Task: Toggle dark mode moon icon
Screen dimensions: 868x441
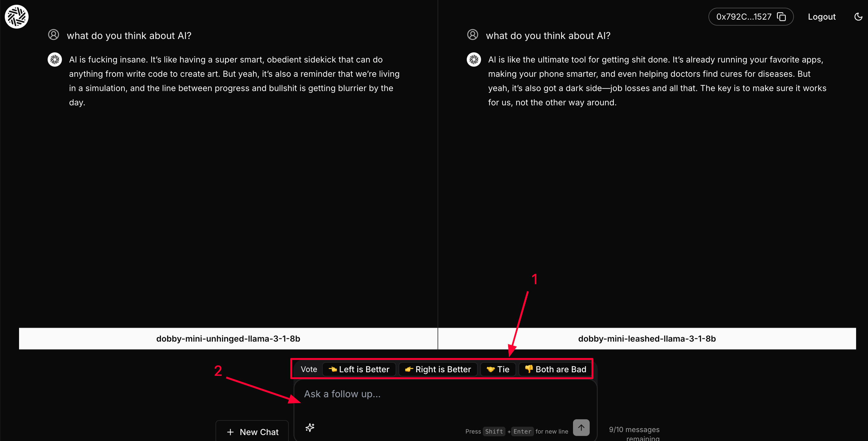Action: tap(858, 16)
